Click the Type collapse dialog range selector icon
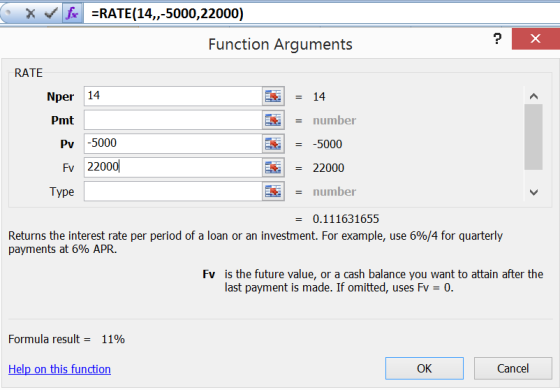 (x=273, y=191)
